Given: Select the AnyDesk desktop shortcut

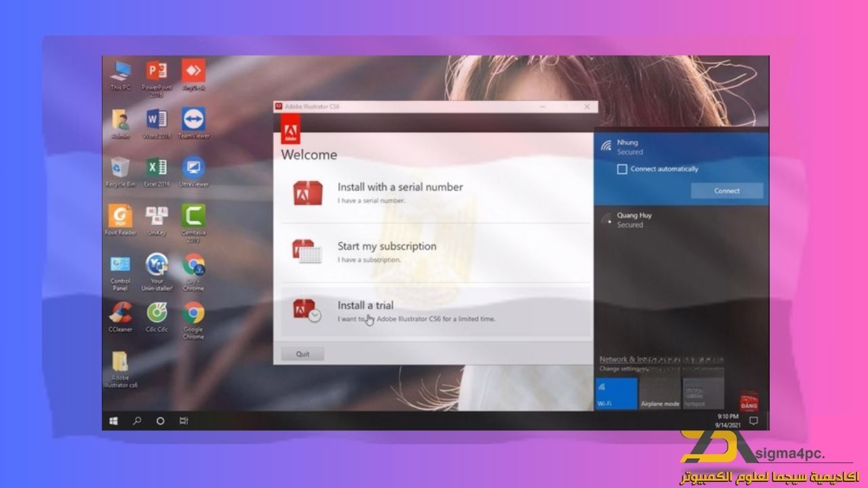Looking at the screenshot, I should (x=193, y=75).
